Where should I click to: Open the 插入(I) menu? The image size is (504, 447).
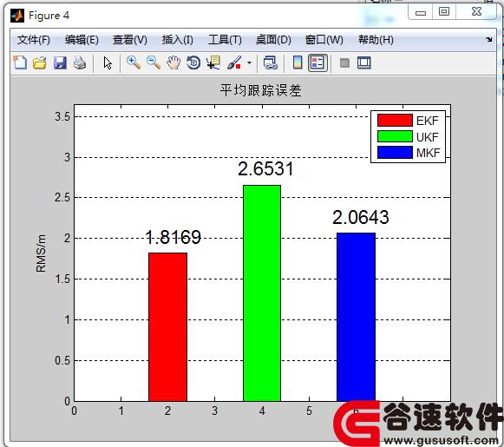pyautogui.click(x=178, y=40)
